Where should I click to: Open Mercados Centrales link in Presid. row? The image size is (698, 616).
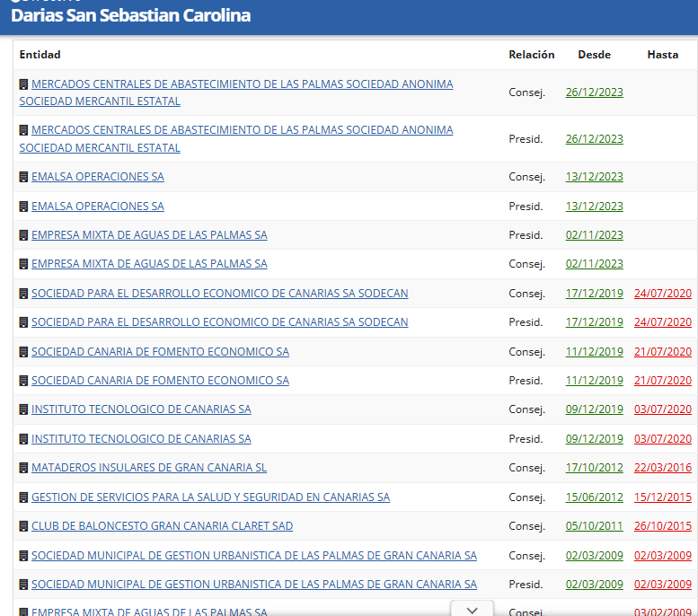[236, 139]
